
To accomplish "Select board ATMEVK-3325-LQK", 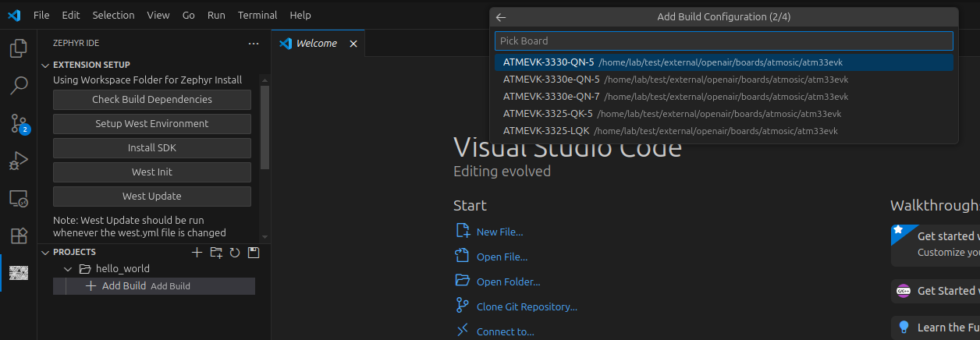I will pyautogui.click(x=724, y=131).
